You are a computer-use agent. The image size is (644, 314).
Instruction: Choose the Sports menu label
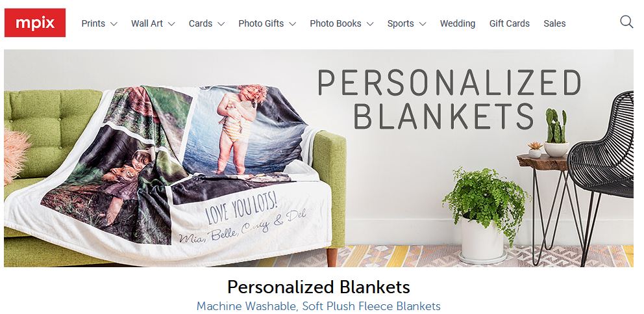401,23
